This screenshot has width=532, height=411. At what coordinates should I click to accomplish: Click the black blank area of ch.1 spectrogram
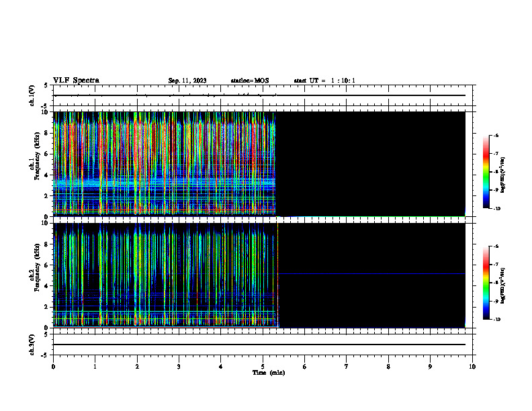(x=370, y=164)
